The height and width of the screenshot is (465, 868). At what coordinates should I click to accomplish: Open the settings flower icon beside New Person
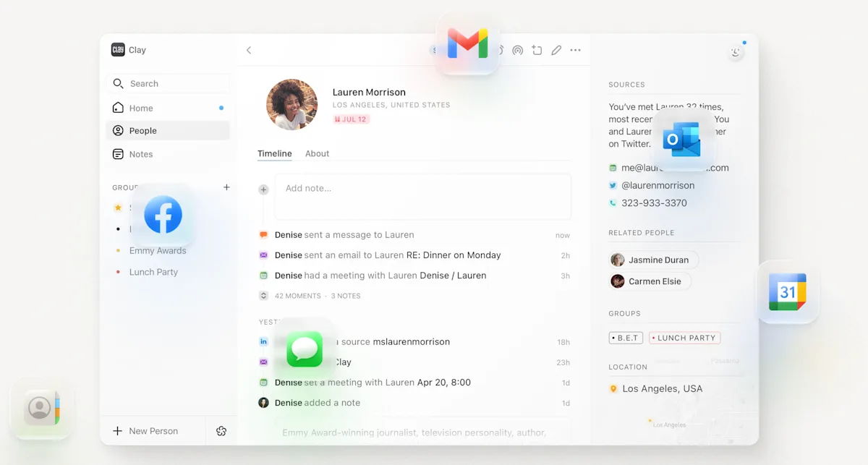pyautogui.click(x=221, y=431)
